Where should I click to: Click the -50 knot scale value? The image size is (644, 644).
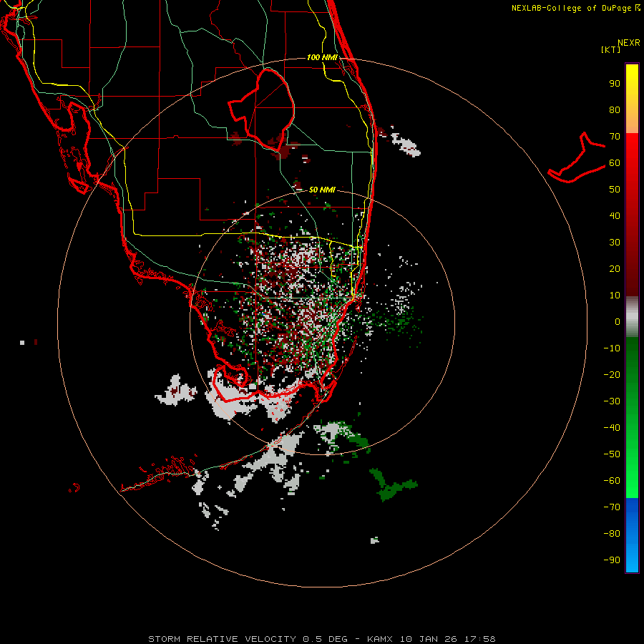pyautogui.click(x=612, y=454)
